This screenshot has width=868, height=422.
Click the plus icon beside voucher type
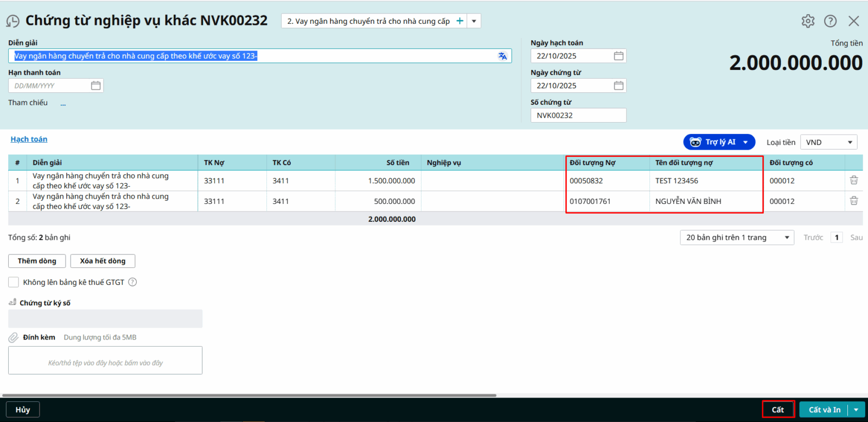[459, 21]
